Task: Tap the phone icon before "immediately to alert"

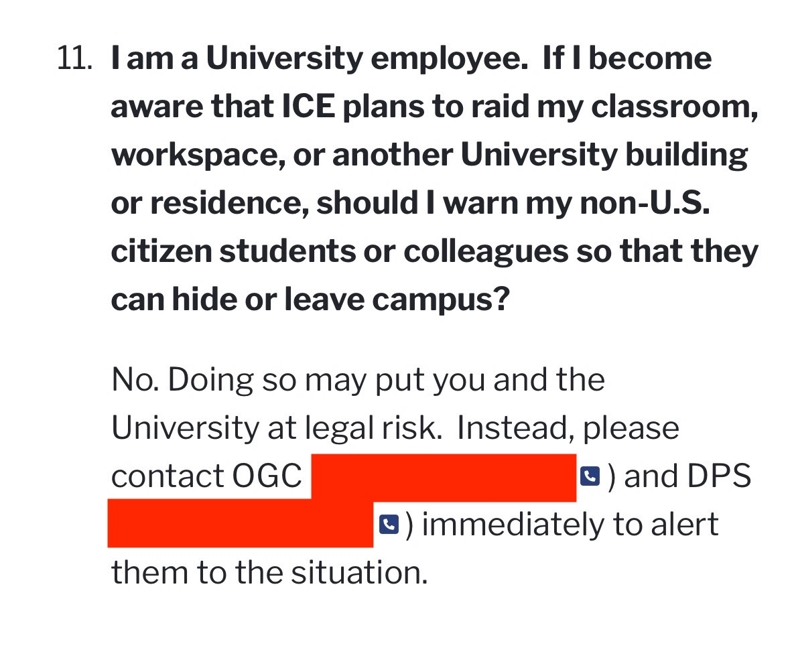Action: pyautogui.click(x=389, y=525)
